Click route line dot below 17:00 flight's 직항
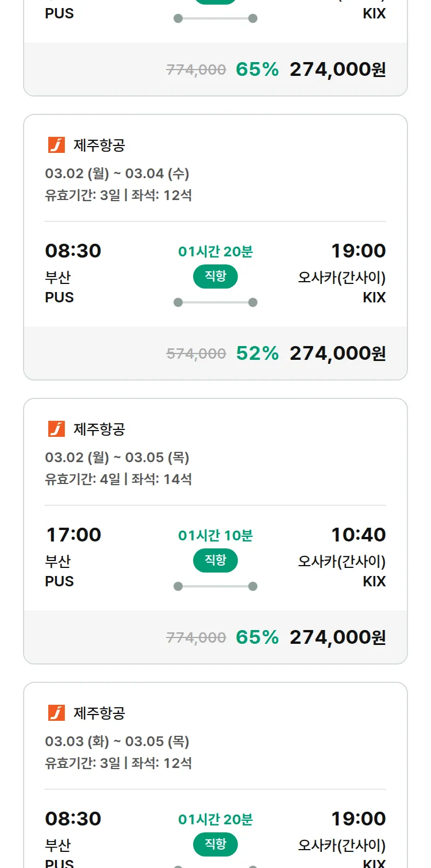Image resolution: width=431 pixels, height=868 pixels. 178,586
